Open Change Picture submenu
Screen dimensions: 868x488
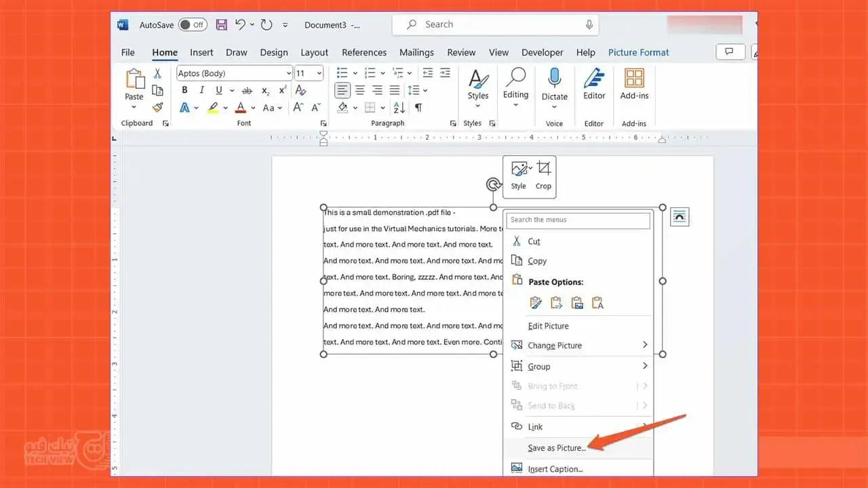coord(578,346)
